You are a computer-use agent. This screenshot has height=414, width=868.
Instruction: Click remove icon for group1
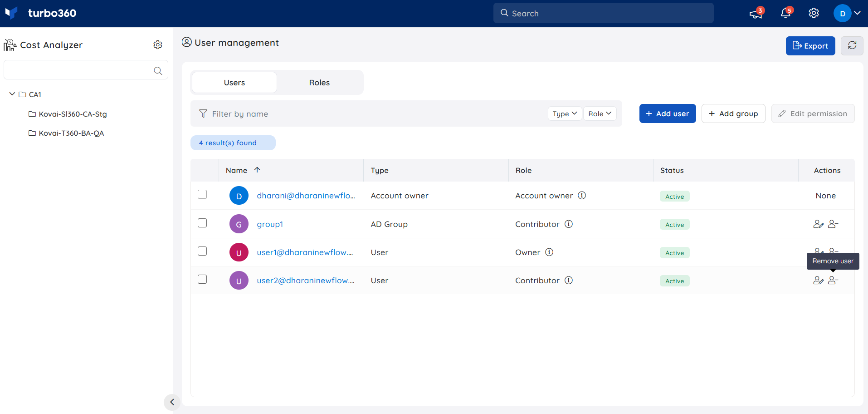833,224
